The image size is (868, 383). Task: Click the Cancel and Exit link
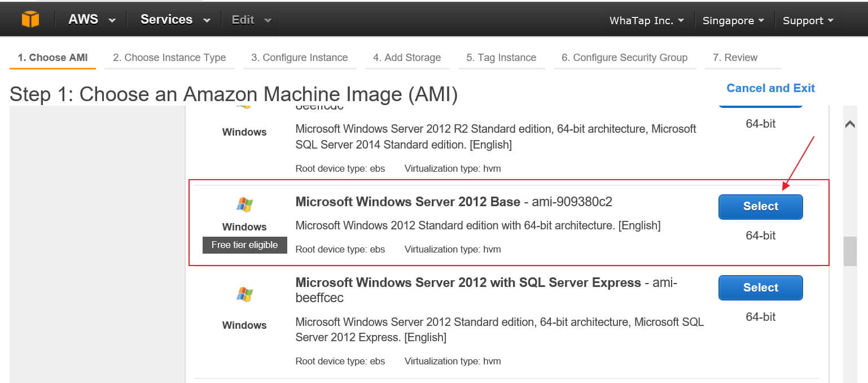coord(770,88)
